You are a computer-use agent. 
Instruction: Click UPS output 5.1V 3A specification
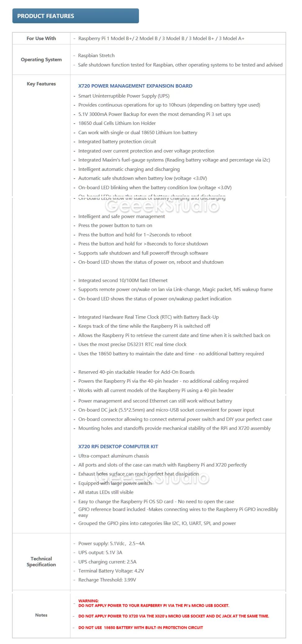click(x=100, y=553)
